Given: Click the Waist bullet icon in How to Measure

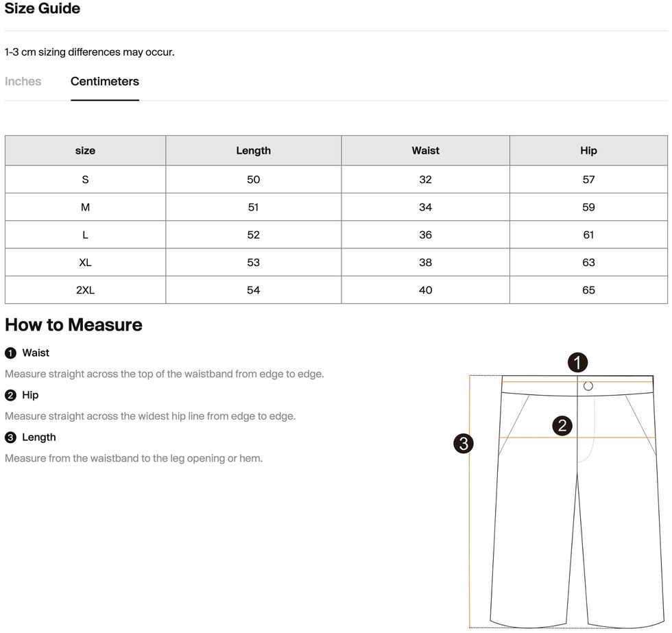Looking at the screenshot, I should (x=10, y=353).
